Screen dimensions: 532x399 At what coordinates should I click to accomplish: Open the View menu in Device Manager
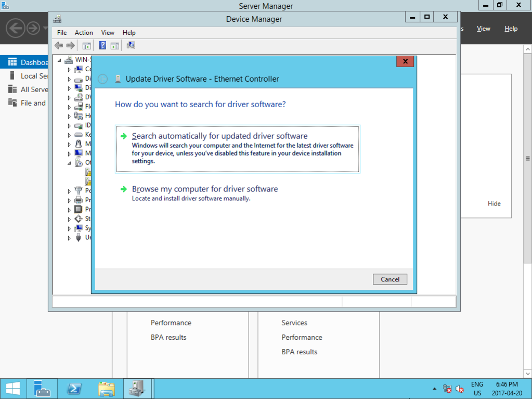(x=108, y=33)
